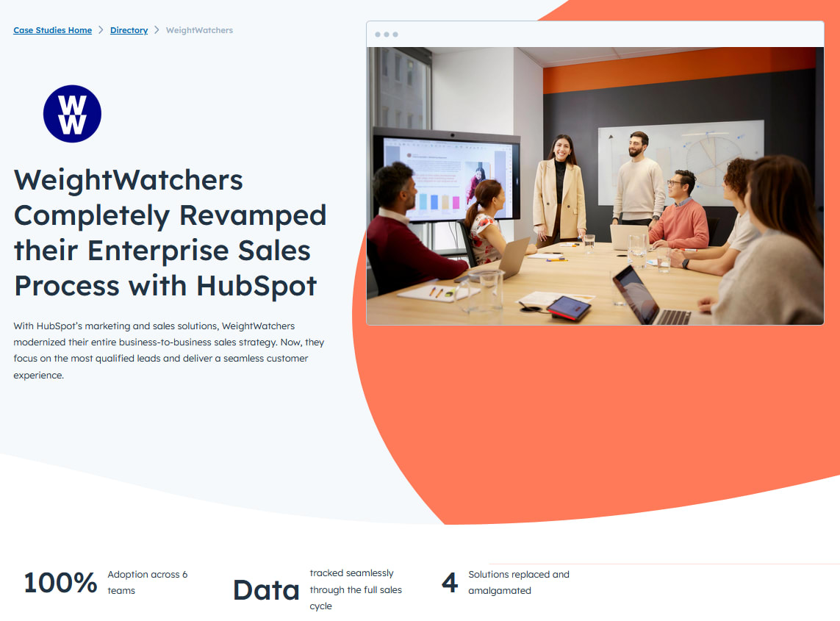Click the '100%' statistic
The width and height of the screenshot is (840, 621).
[60, 583]
